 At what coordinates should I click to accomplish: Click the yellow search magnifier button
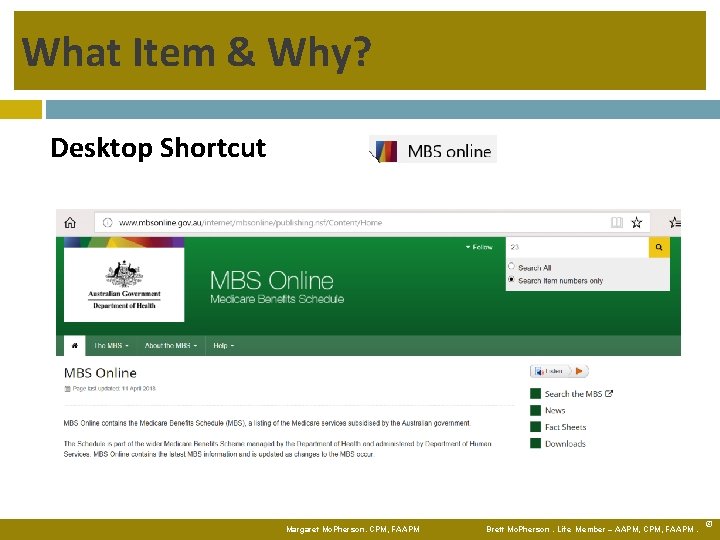coord(659,247)
